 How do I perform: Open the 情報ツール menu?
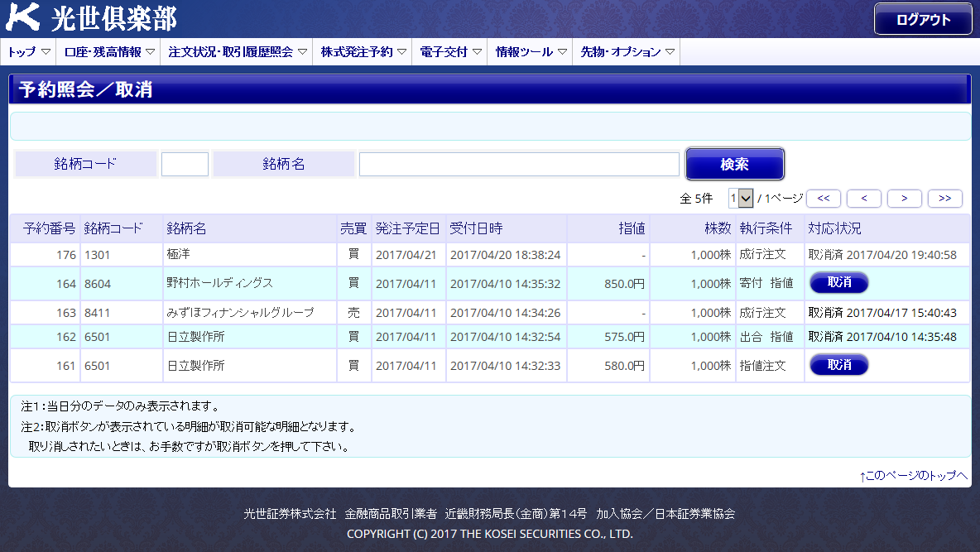[531, 52]
